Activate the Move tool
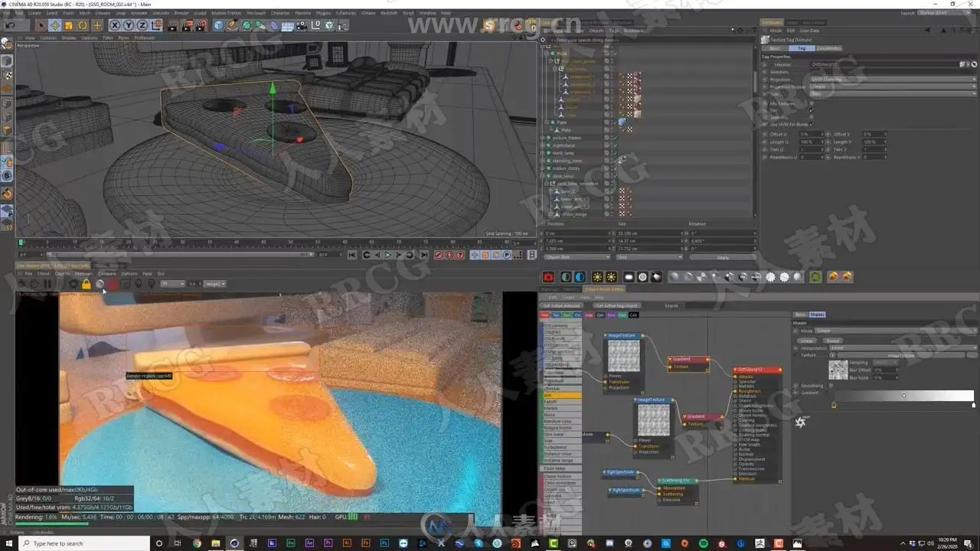Image resolution: width=980 pixels, height=551 pixels. click(x=55, y=25)
